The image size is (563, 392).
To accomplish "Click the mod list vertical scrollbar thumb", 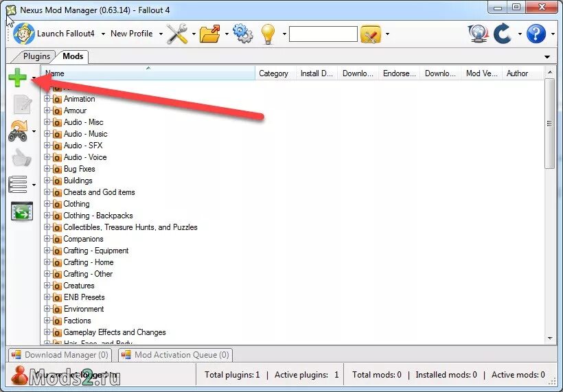I will click(549, 124).
